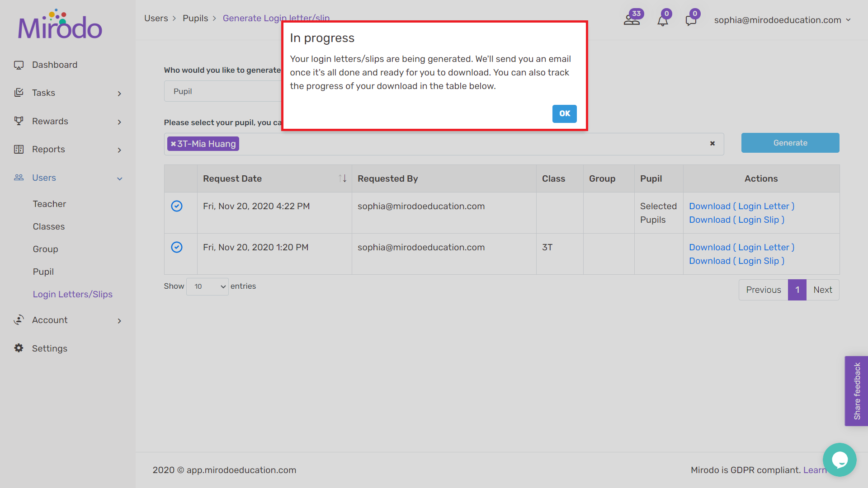Click the Rewards trophy icon
This screenshot has width=868, height=488.
coord(19,121)
